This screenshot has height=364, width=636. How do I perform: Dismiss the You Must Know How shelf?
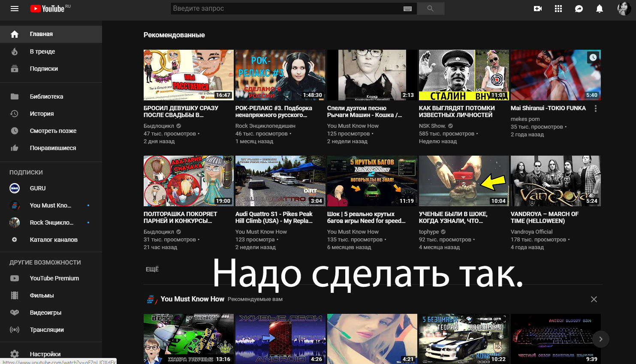(594, 299)
